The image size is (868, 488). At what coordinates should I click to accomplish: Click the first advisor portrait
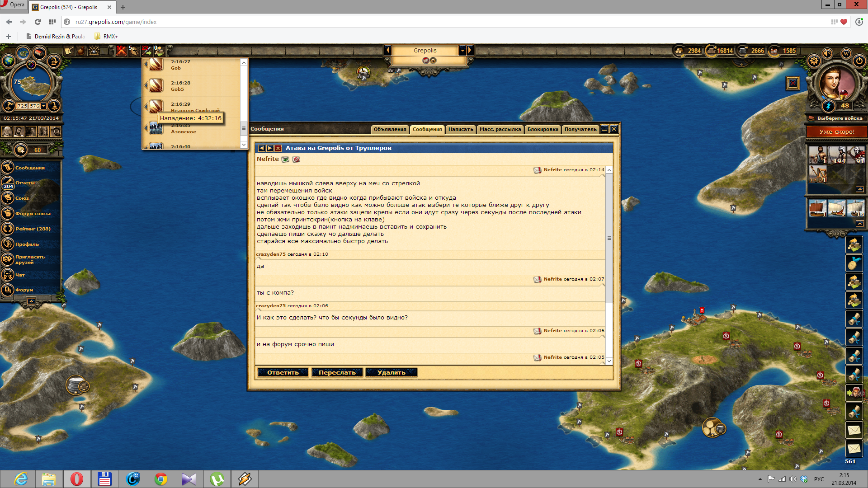coord(7,131)
